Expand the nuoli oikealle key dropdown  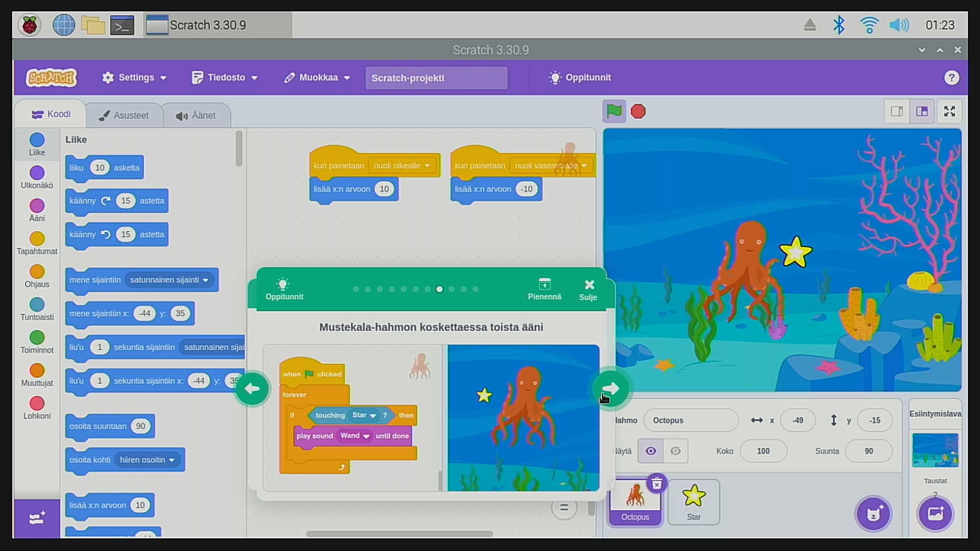[402, 165]
